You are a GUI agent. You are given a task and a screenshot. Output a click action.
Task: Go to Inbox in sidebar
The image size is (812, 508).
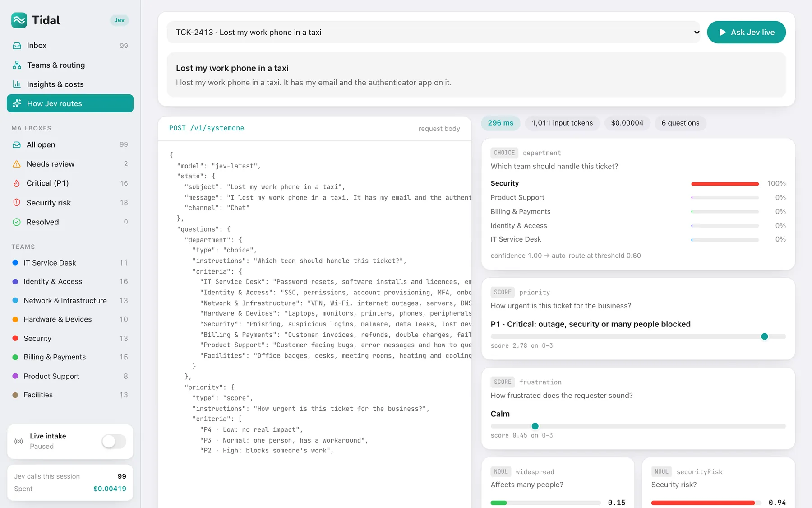coord(70,46)
